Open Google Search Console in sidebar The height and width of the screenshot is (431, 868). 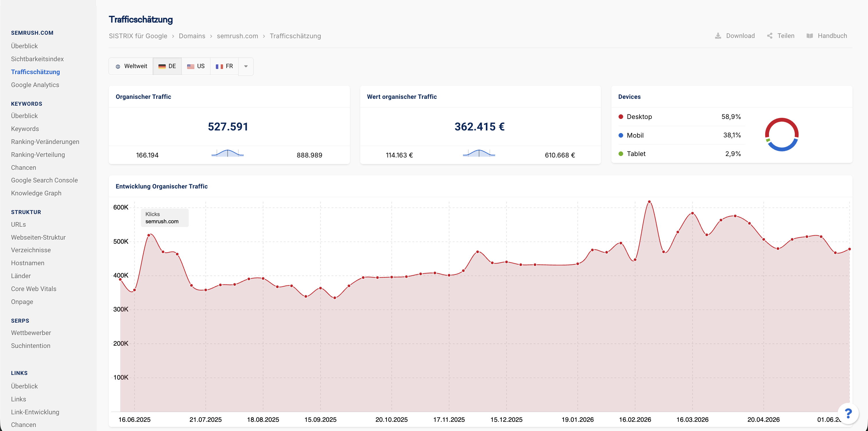pyautogui.click(x=44, y=180)
